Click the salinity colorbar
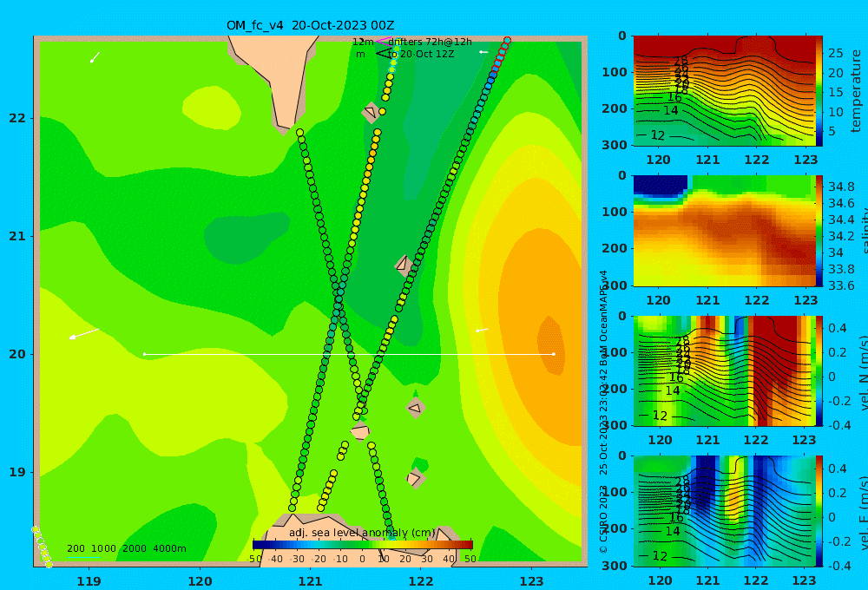This screenshot has width=868, height=590. (x=819, y=231)
